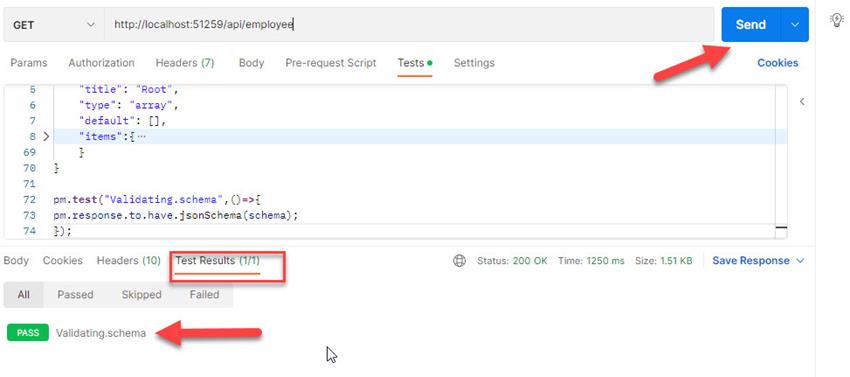Click the lightbulb icon
Image resolution: width=850 pixels, height=377 pixels.
(x=837, y=21)
